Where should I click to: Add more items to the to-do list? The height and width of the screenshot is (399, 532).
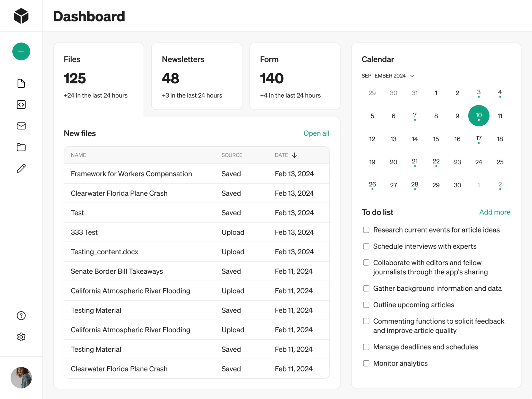pos(495,212)
